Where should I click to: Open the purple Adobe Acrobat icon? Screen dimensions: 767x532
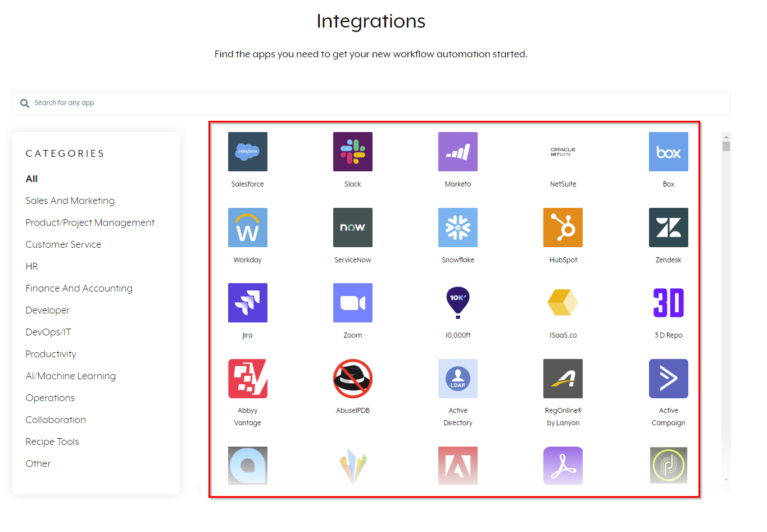pyautogui.click(x=562, y=466)
